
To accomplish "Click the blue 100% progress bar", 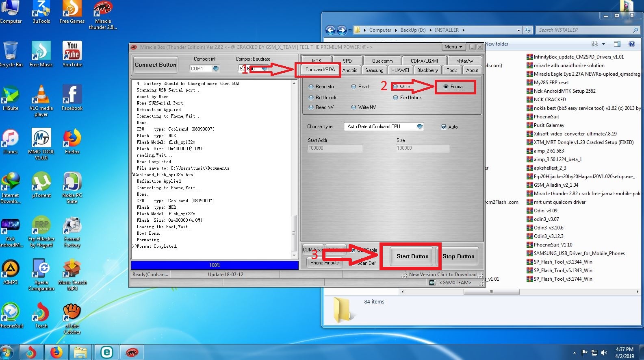I will 215,265.
